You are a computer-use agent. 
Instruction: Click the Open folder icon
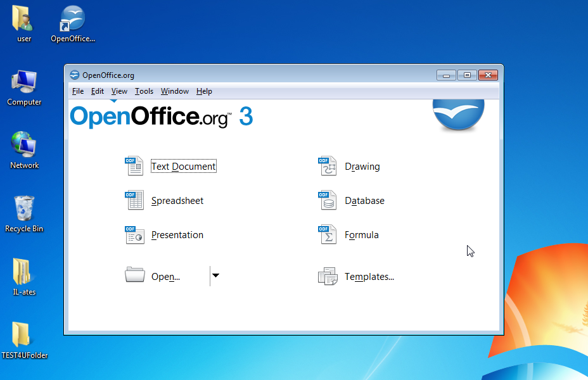click(134, 275)
